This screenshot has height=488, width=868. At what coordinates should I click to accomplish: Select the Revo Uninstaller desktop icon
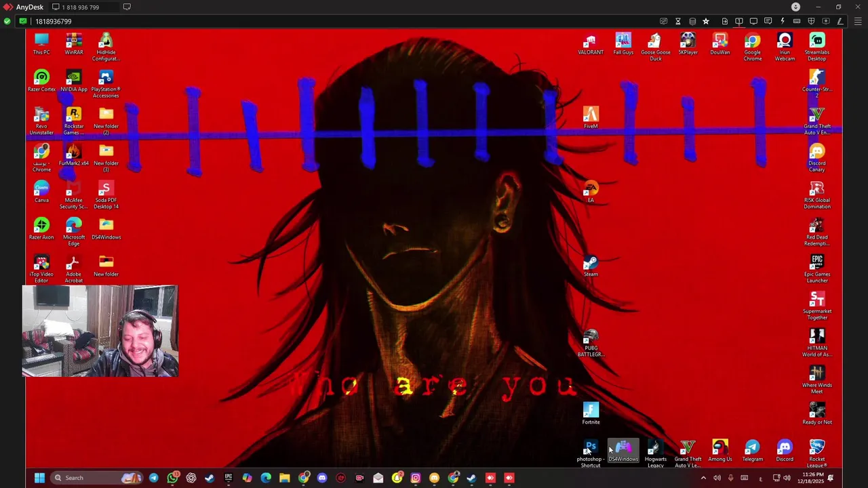[x=41, y=121]
